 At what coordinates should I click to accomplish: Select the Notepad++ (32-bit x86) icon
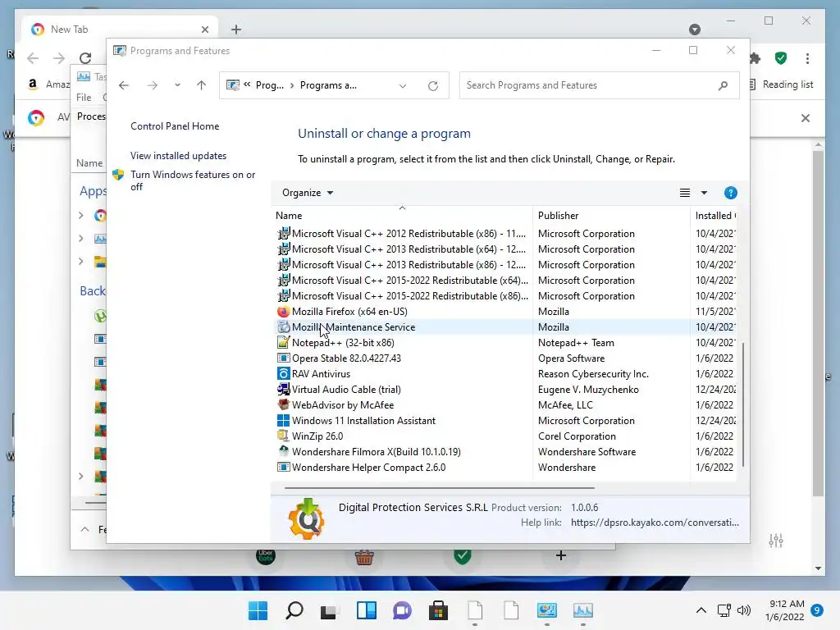283,342
